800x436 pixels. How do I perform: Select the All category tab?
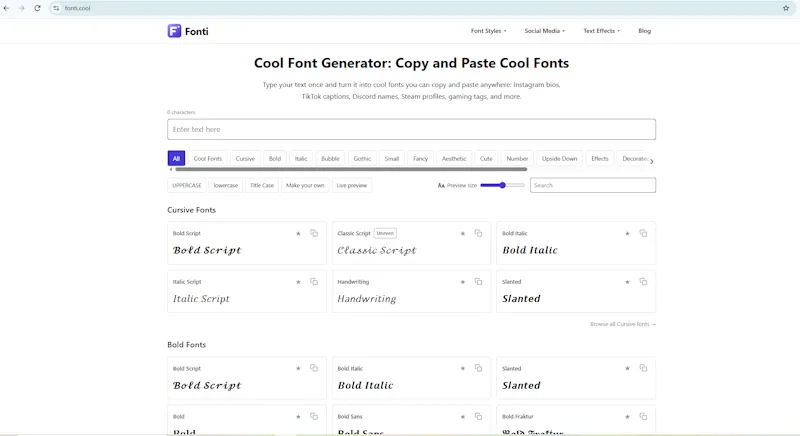176,159
